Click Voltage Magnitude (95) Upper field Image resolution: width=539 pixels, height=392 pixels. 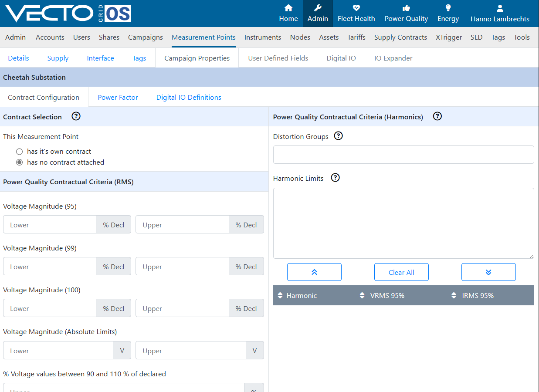[x=182, y=225]
